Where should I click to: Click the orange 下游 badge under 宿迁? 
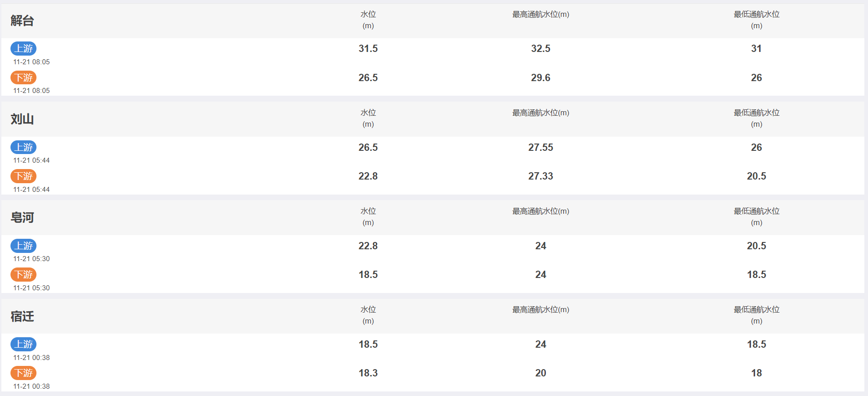tap(24, 373)
